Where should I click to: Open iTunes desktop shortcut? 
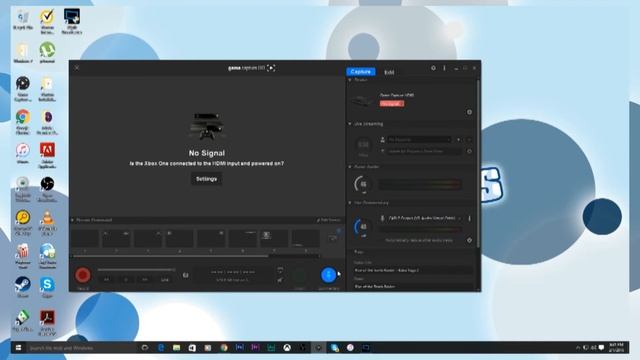[x=22, y=153]
